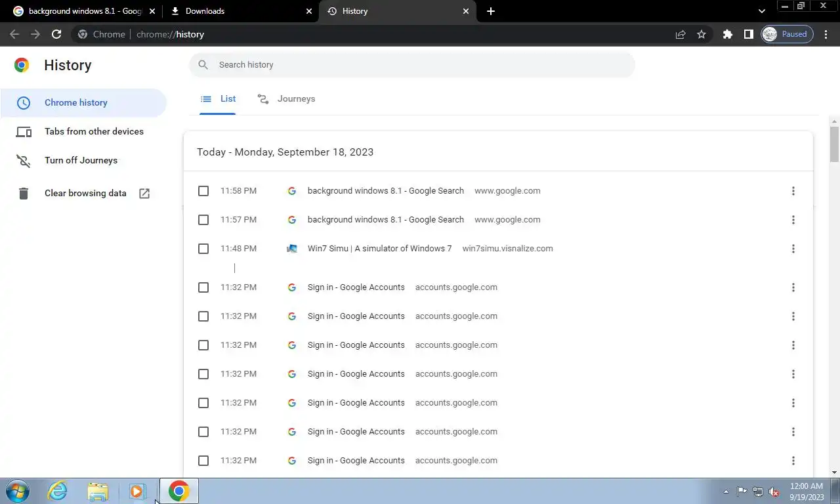Click the network tray icon
The height and width of the screenshot is (504, 840).
[x=758, y=492]
